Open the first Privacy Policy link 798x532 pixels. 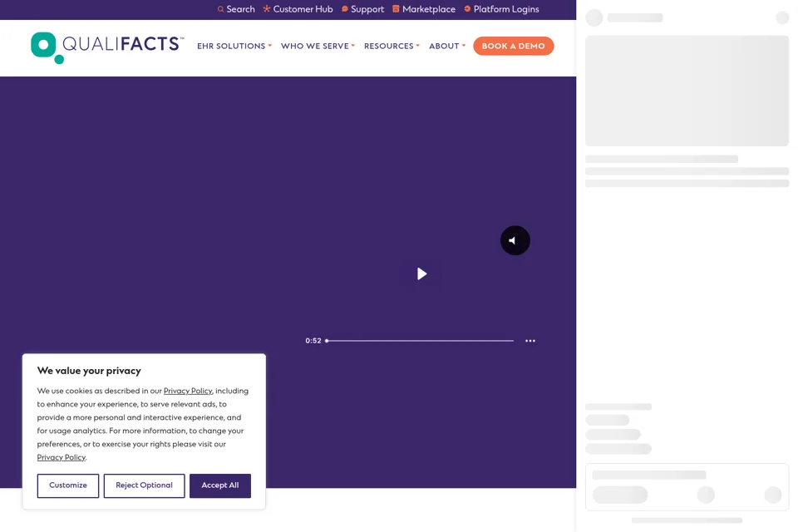[188, 391]
